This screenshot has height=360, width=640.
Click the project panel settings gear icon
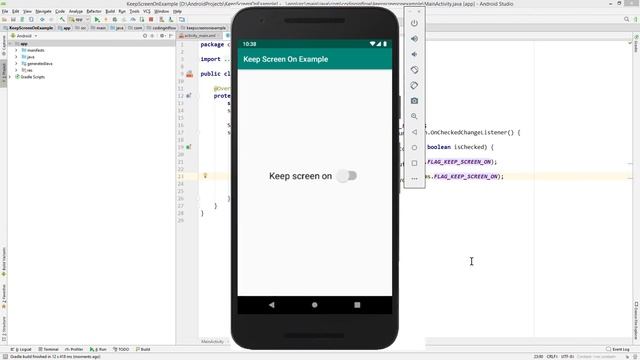pyautogui.click(x=162, y=36)
